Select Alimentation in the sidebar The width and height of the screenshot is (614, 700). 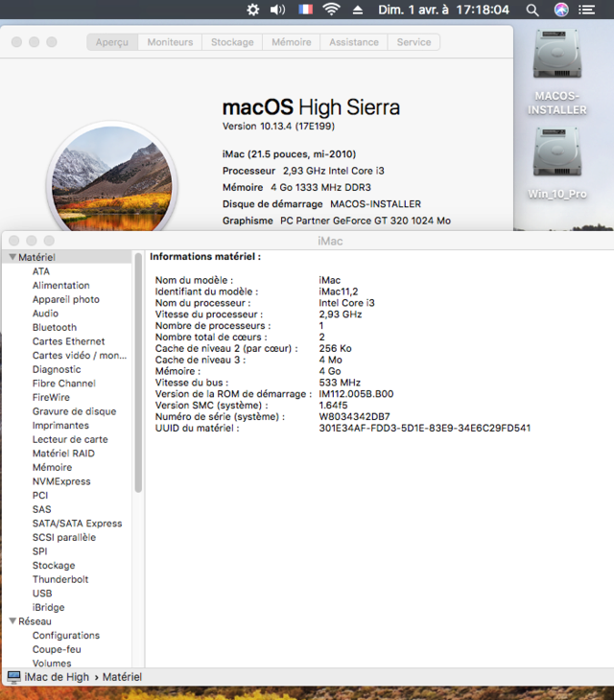(x=61, y=285)
